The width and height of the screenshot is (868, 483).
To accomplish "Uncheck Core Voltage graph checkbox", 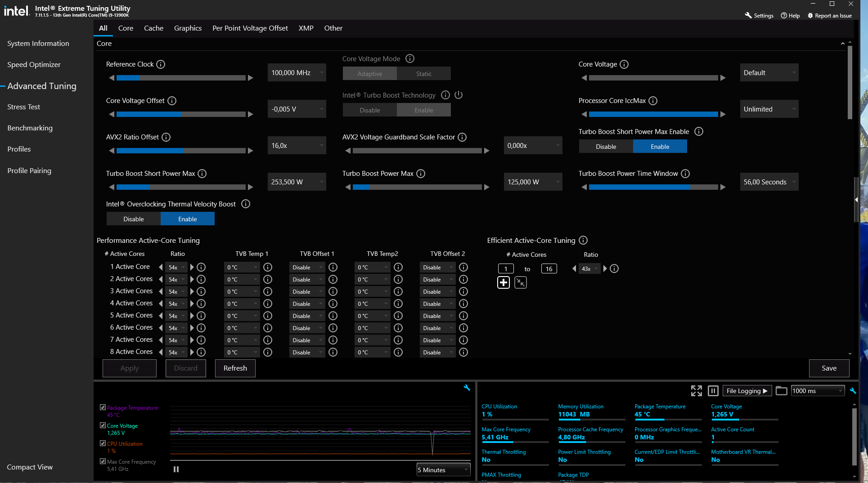I will [x=103, y=425].
